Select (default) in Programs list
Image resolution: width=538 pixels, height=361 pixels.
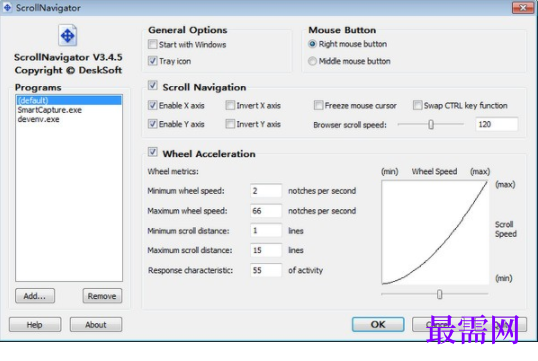(x=69, y=100)
